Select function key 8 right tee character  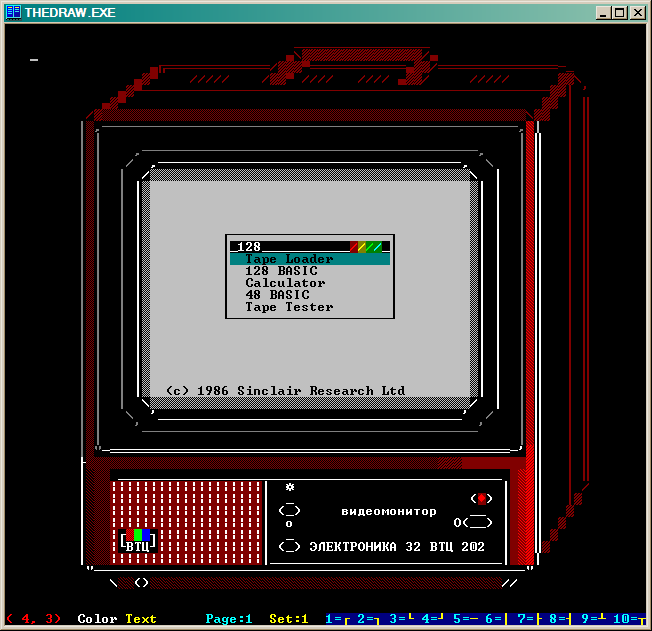(x=561, y=619)
